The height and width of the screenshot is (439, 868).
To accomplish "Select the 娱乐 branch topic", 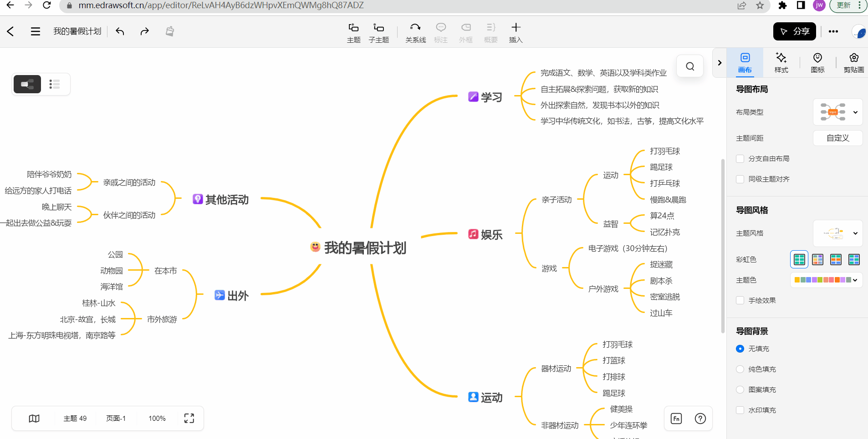I will click(485, 235).
